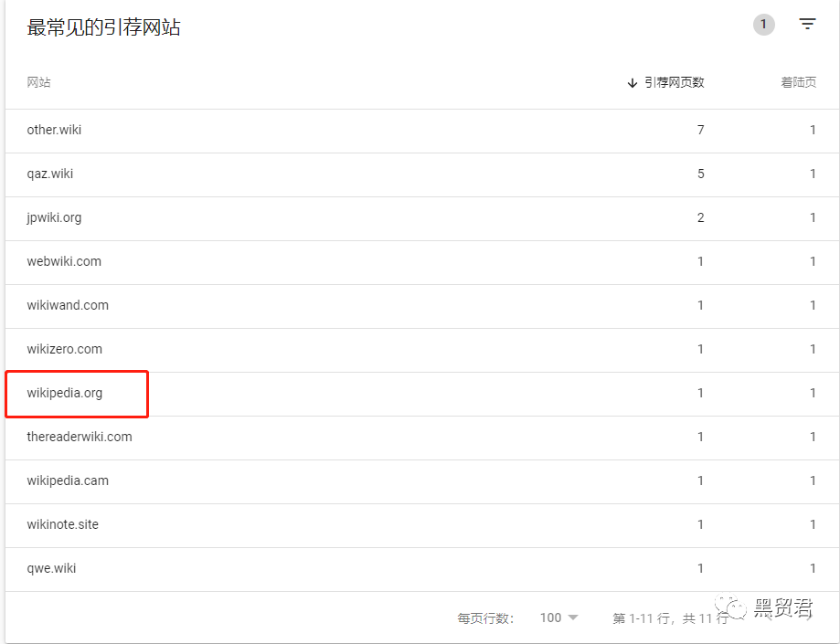
Task: Sort by the 着陆页 column header
Action: tap(798, 82)
